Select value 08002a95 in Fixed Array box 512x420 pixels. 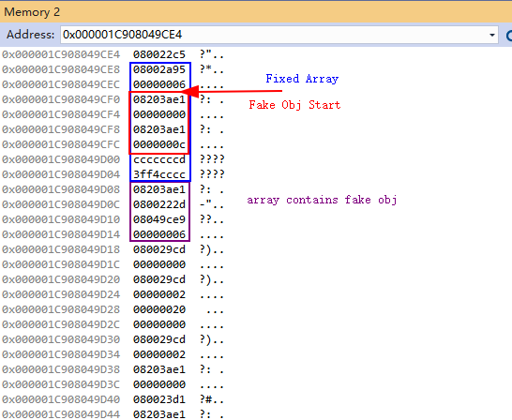coord(159,69)
